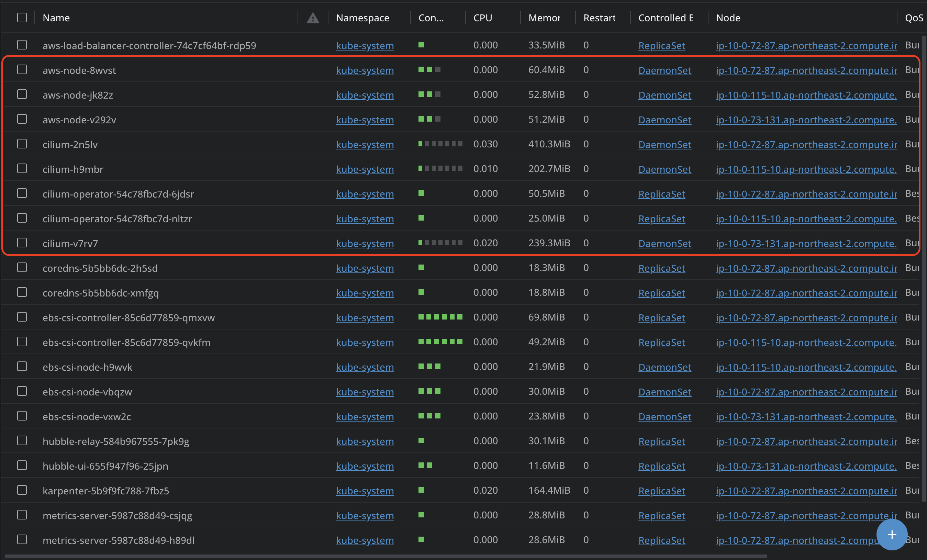This screenshot has height=560, width=927.
Task: Click the 164.4MiB memory value
Action: [549, 490]
